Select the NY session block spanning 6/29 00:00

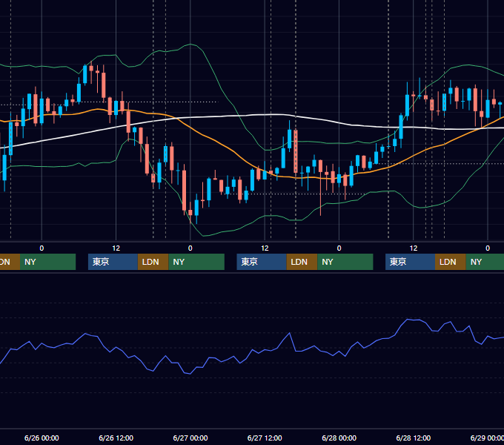[x=485, y=262]
